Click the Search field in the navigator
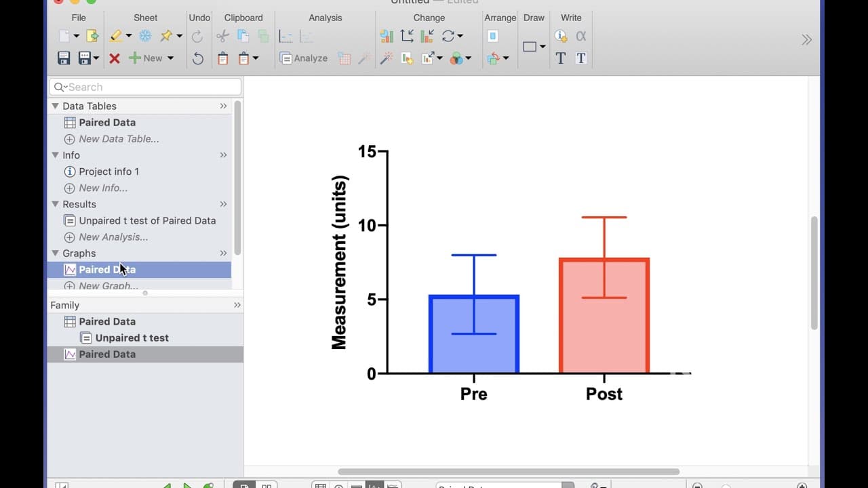868x488 pixels. [145, 87]
